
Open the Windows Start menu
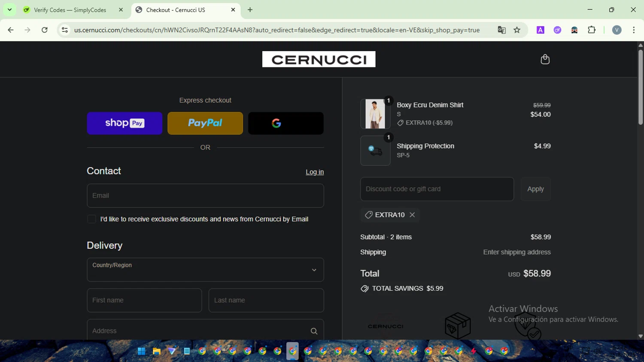point(141,351)
